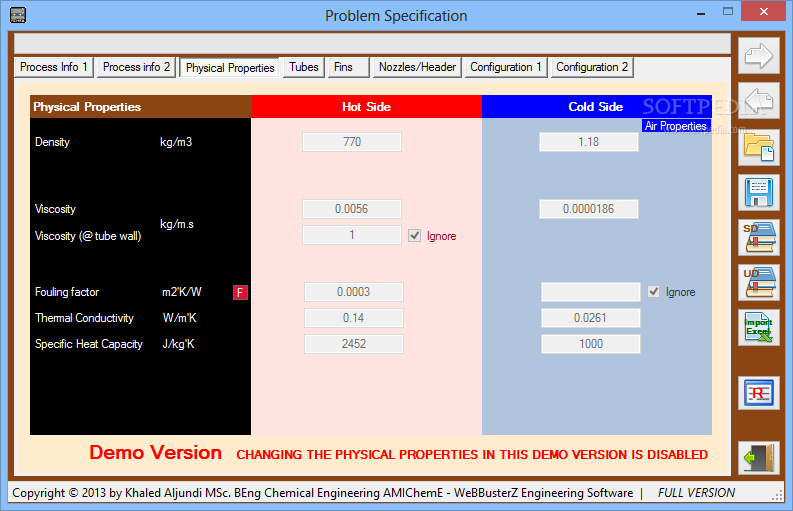
Task: Click the Thermal Conductivity label
Action: (84, 318)
